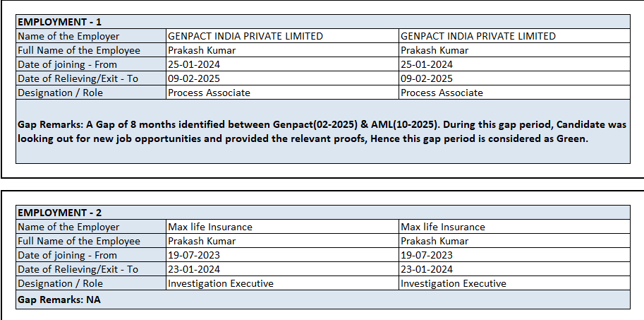
Task: Click the first Process Associate cell
Action: point(209,93)
